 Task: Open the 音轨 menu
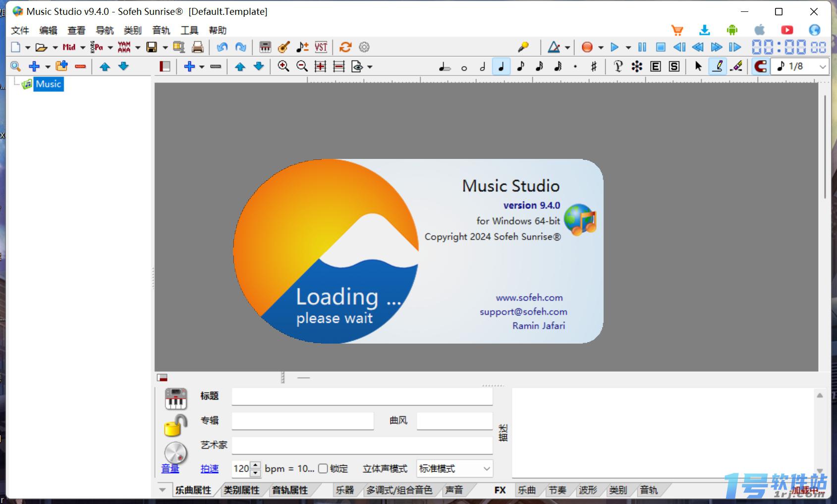[x=161, y=30]
